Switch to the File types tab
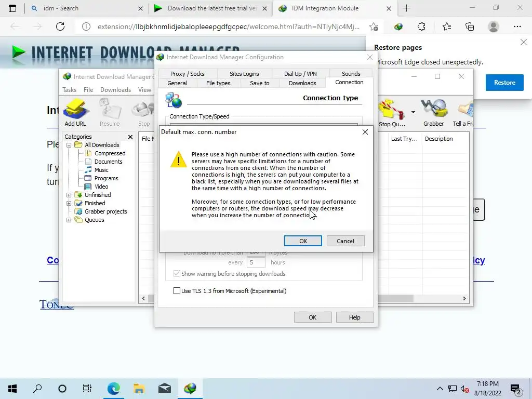The width and height of the screenshot is (532, 399). [218, 83]
